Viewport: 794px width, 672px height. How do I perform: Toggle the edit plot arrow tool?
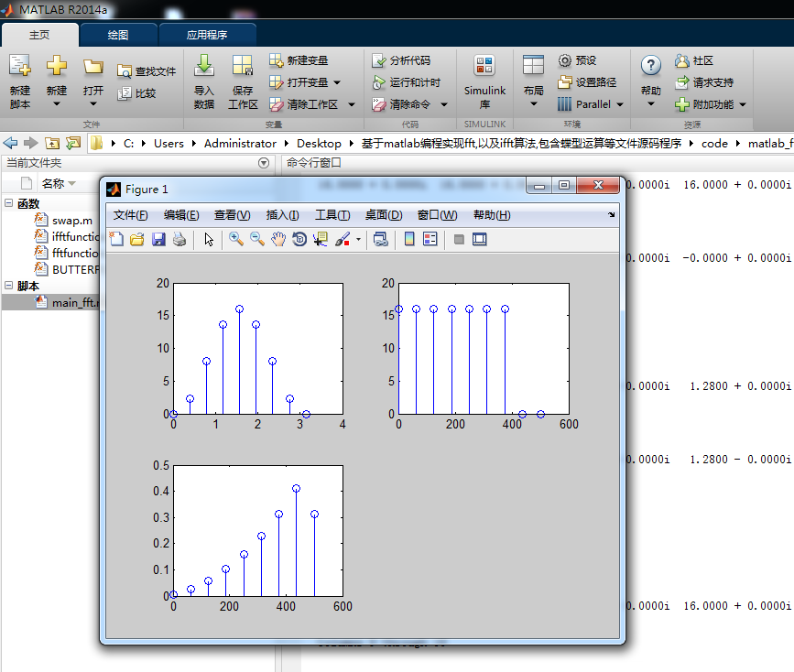[x=209, y=239]
